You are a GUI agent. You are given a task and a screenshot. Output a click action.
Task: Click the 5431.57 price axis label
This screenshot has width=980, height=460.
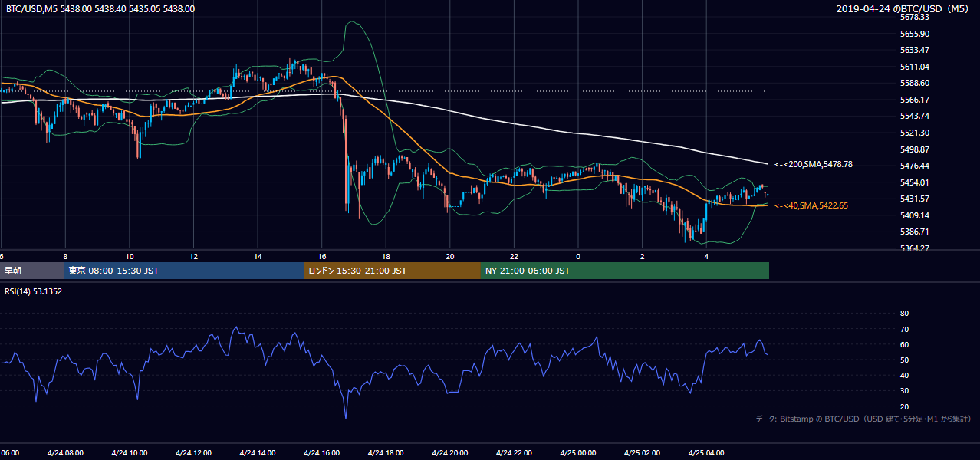point(915,199)
